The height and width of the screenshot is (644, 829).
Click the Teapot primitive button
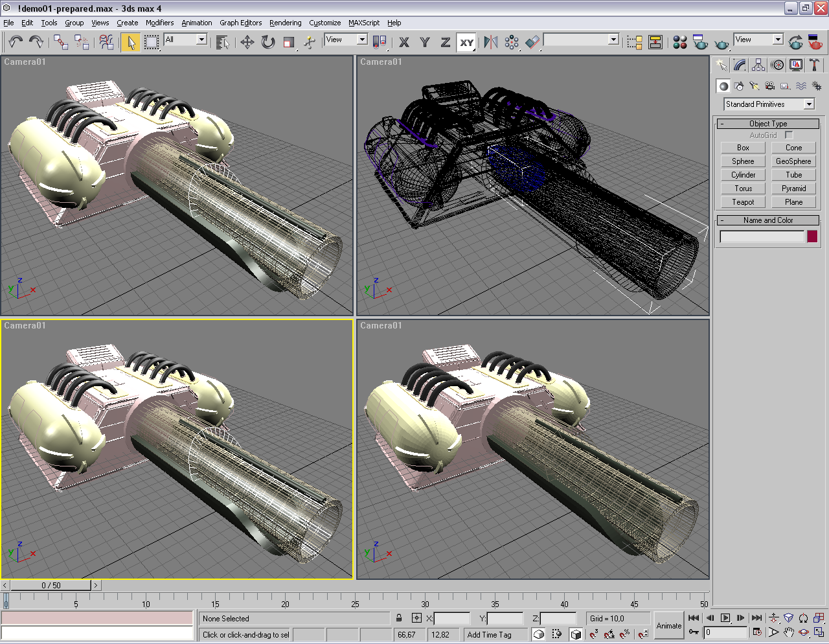(x=743, y=202)
